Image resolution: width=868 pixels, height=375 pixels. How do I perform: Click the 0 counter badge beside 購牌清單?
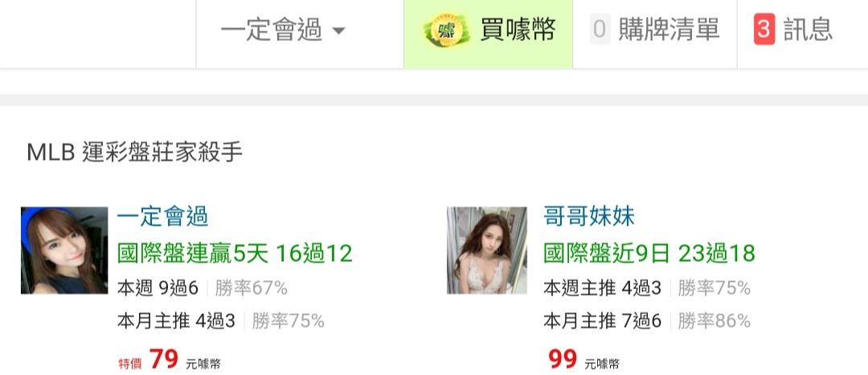pos(600,30)
